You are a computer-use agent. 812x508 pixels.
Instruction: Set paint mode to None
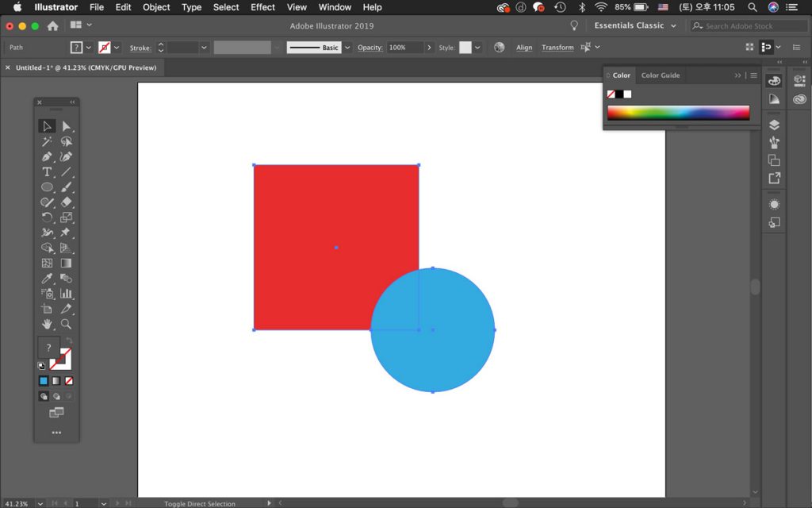click(69, 381)
